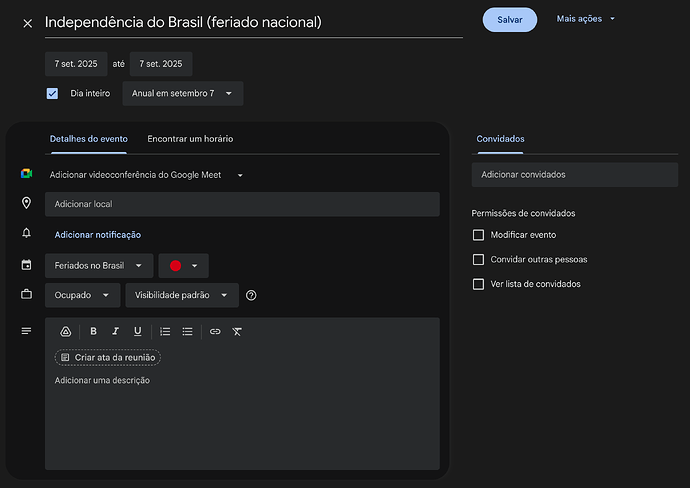The width and height of the screenshot is (690, 488).
Task: Attach a file from Google Drive
Action: 66,331
